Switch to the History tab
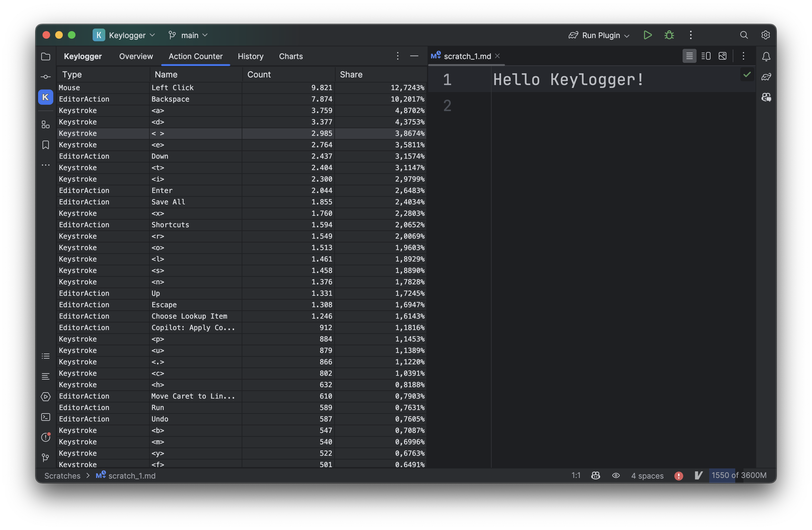Viewport: 812px width, 530px height. (251, 56)
